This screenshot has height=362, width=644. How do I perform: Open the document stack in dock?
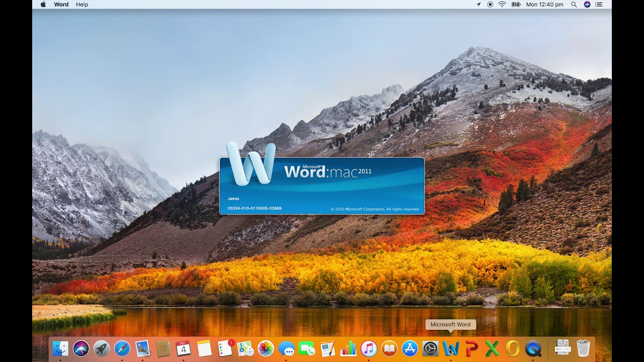(x=562, y=348)
